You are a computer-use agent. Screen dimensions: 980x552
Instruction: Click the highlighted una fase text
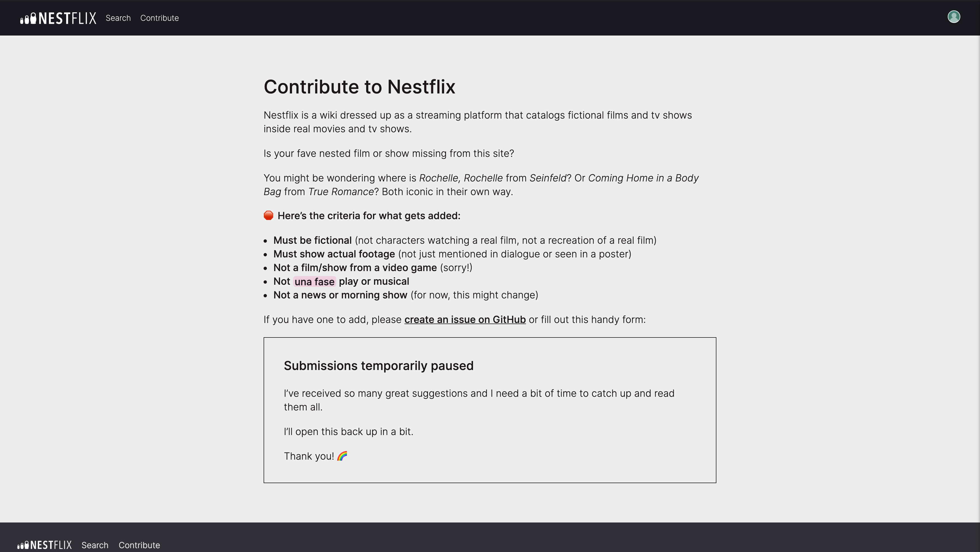314,281
